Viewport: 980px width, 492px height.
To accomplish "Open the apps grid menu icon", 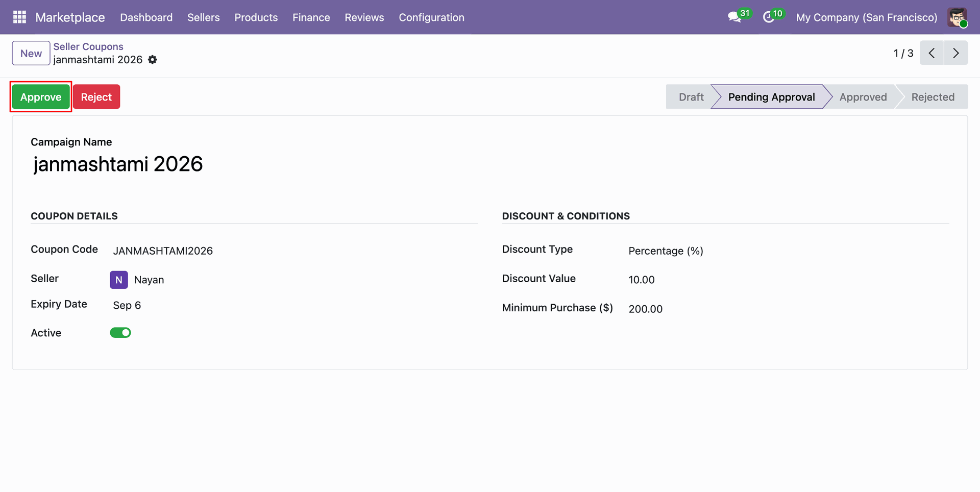I will coord(19,17).
